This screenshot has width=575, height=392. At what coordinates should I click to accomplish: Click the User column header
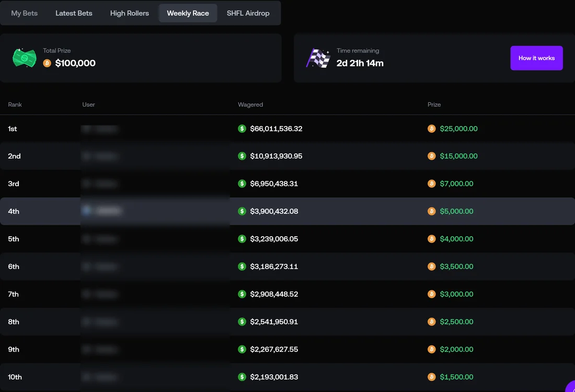click(88, 105)
